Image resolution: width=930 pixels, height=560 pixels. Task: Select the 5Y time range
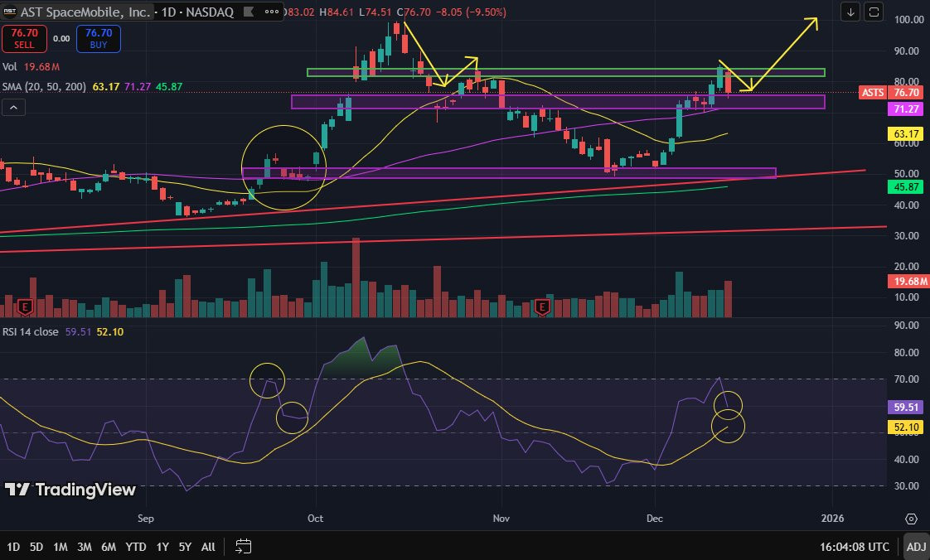click(x=185, y=547)
